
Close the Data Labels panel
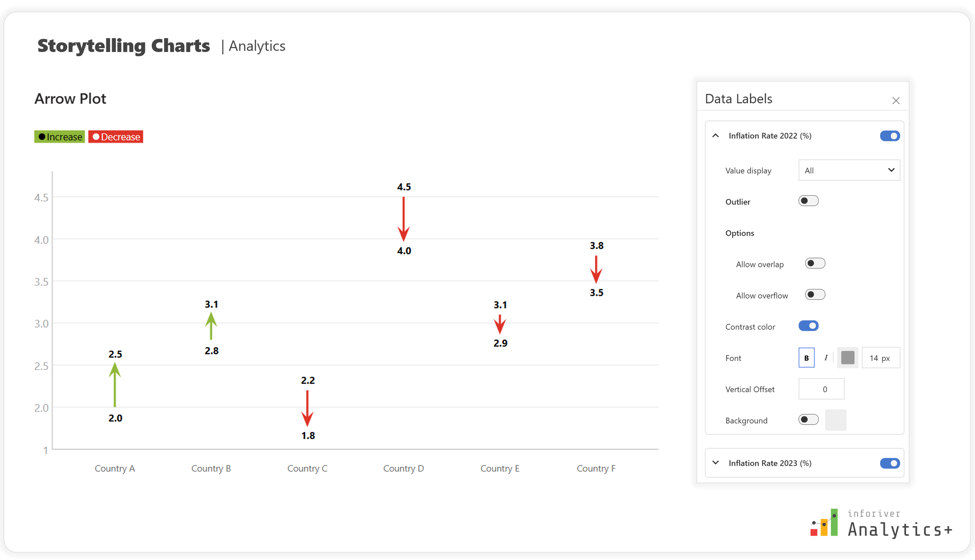coord(896,101)
